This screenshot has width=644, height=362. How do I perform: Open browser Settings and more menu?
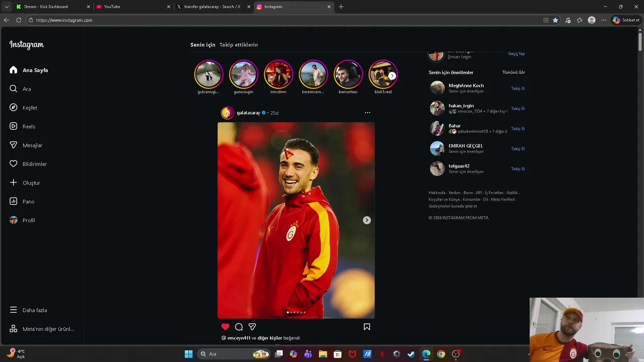tap(604, 20)
